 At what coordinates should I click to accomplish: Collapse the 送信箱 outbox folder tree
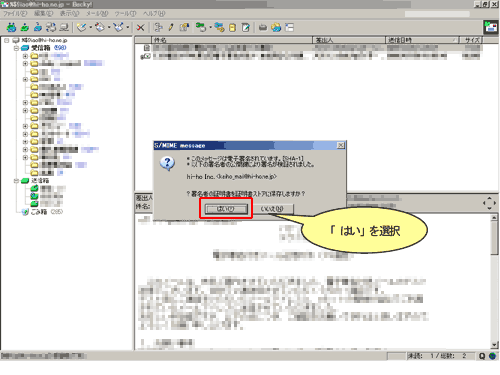(16, 181)
